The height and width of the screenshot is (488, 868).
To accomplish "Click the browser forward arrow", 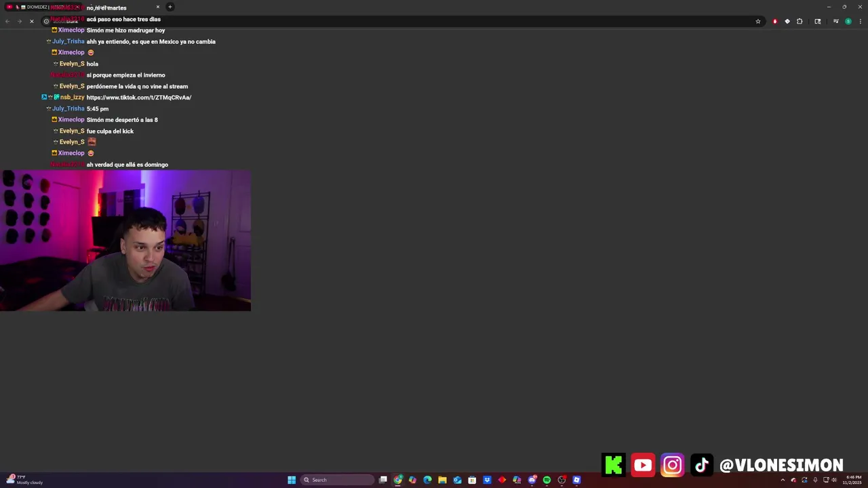I will 19,21.
